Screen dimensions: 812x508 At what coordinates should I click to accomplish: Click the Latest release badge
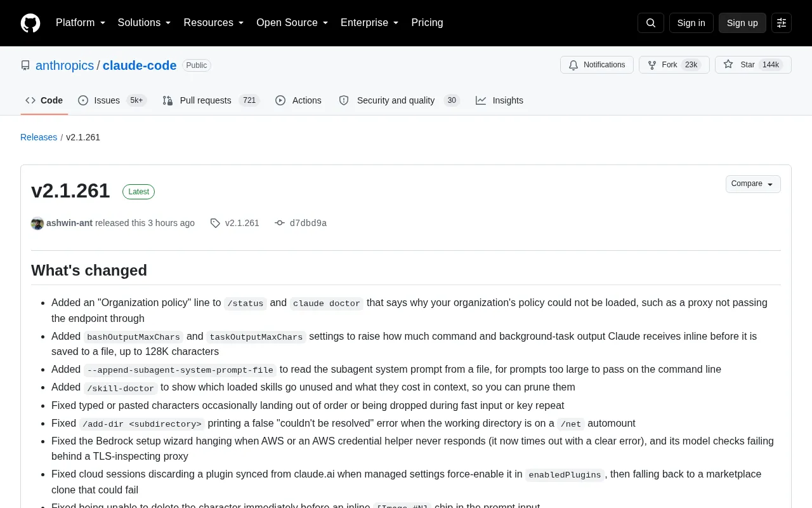138,192
